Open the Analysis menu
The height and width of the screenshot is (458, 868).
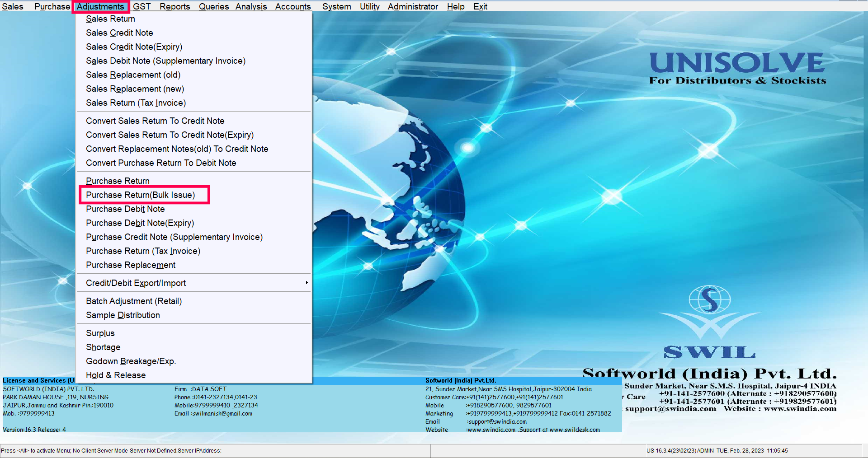[x=251, y=6]
